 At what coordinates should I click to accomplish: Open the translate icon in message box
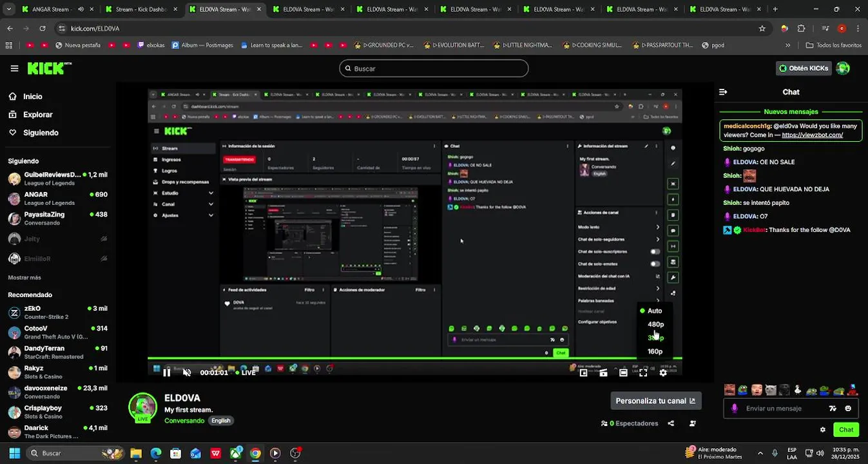(x=833, y=408)
